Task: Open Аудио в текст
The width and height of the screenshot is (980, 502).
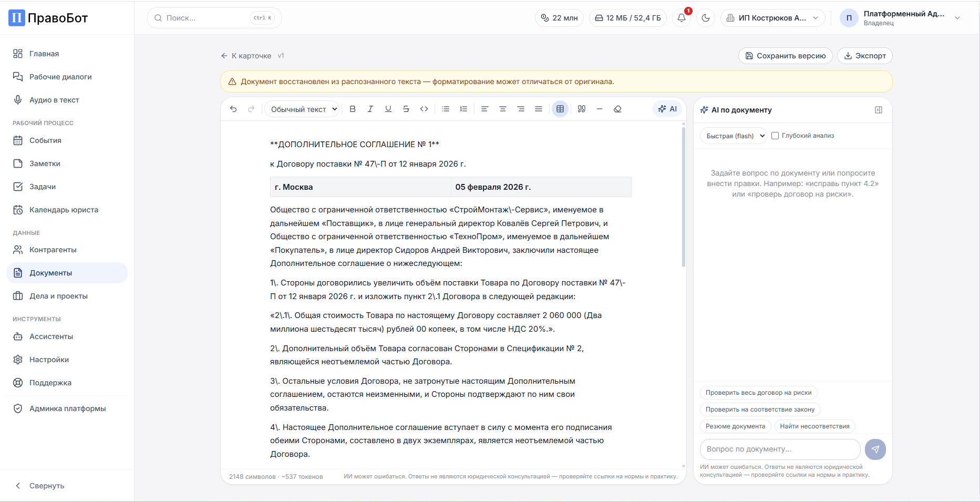Action: click(x=67, y=100)
